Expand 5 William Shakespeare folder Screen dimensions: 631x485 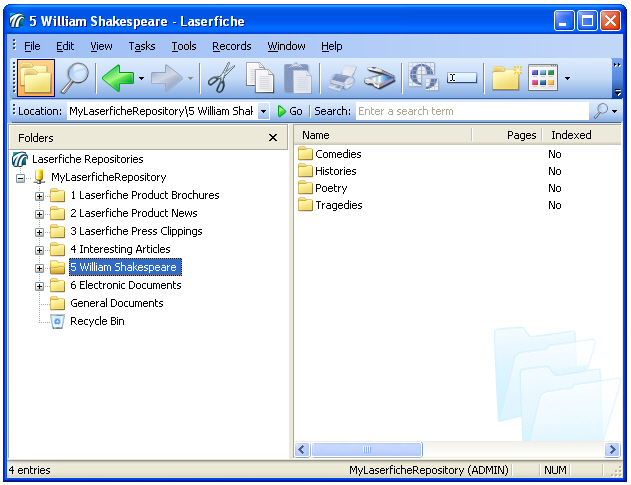point(39,268)
